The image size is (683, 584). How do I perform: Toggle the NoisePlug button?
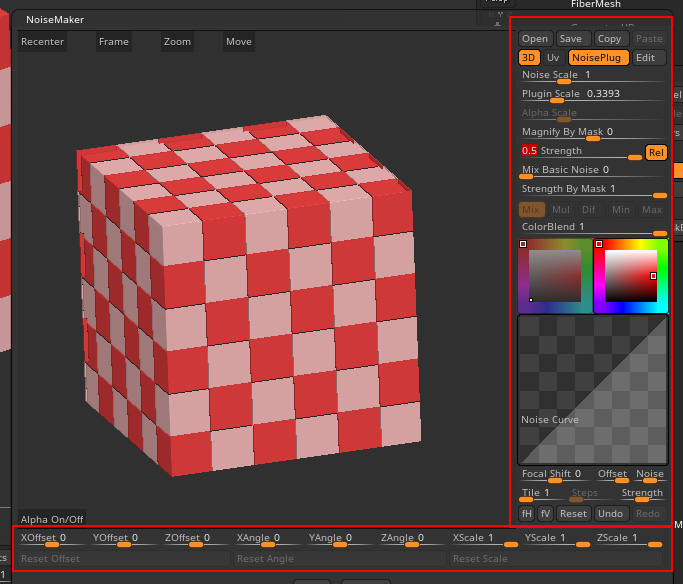[x=599, y=58]
